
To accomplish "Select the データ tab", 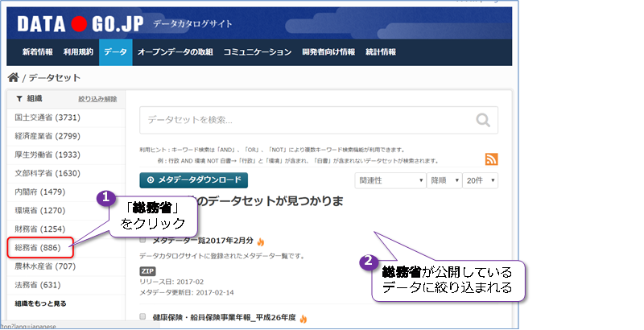I will click(115, 52).
